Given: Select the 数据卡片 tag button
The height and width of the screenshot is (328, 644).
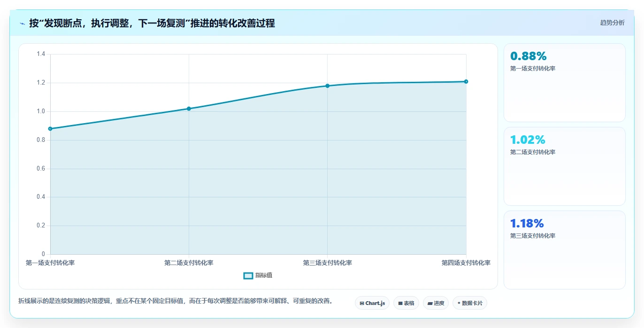Looking at the screenshot, I should 470,303.
